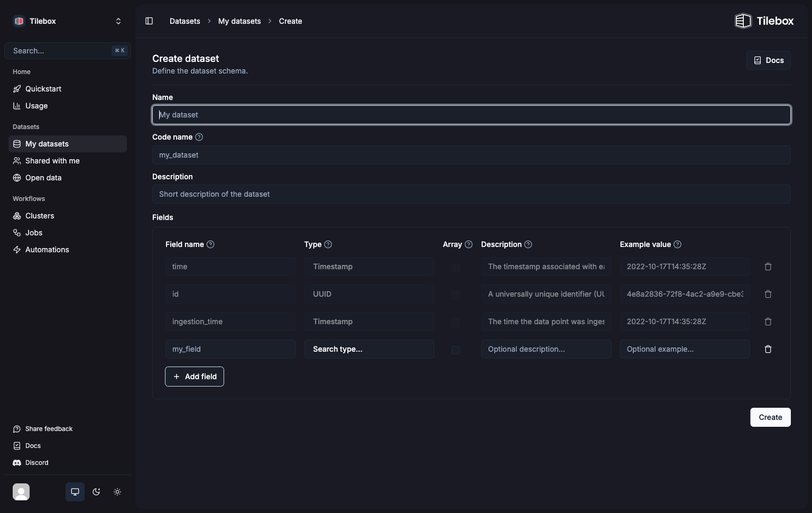Open the Jobs page

coord(68,233)
